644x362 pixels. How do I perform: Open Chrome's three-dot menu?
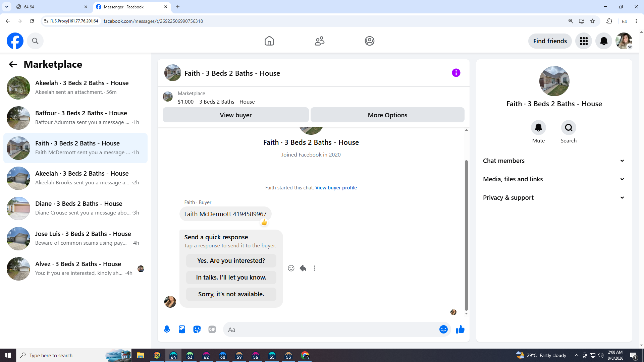click(636, 21)
